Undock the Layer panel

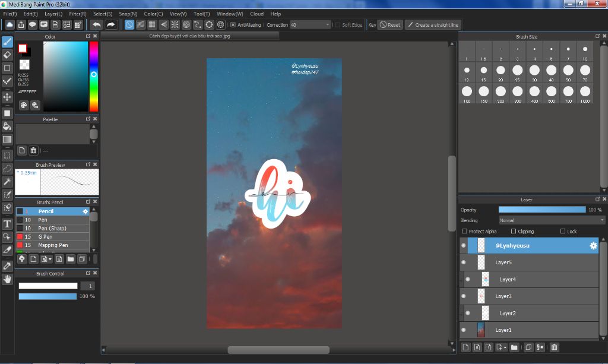click(x=597, y=200)
